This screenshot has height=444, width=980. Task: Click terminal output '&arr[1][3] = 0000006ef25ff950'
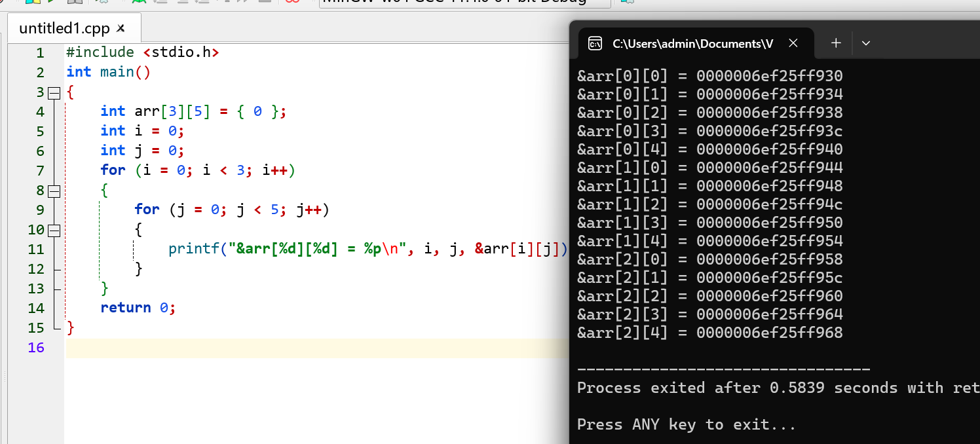click(710, 223)
